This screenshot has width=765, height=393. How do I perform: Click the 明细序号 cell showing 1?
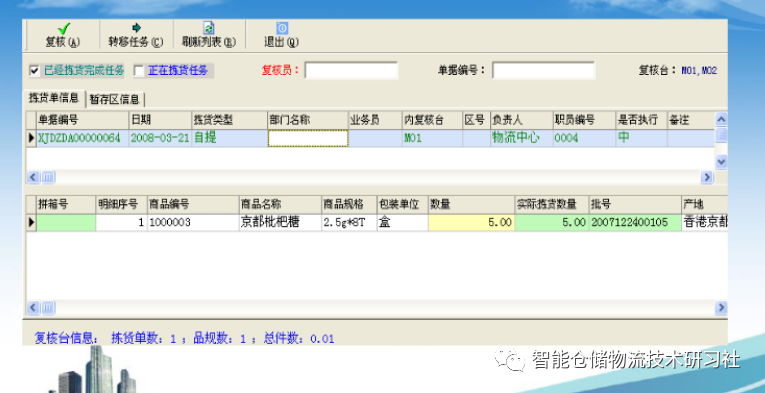point(121,222)
